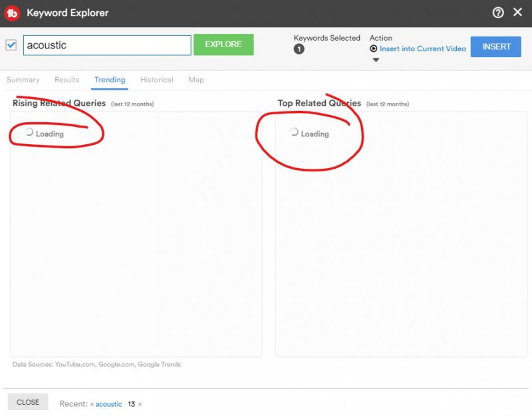Click the Keywords Selected count badge
This screenshot has width=532, height=416.
pos(299,49)
